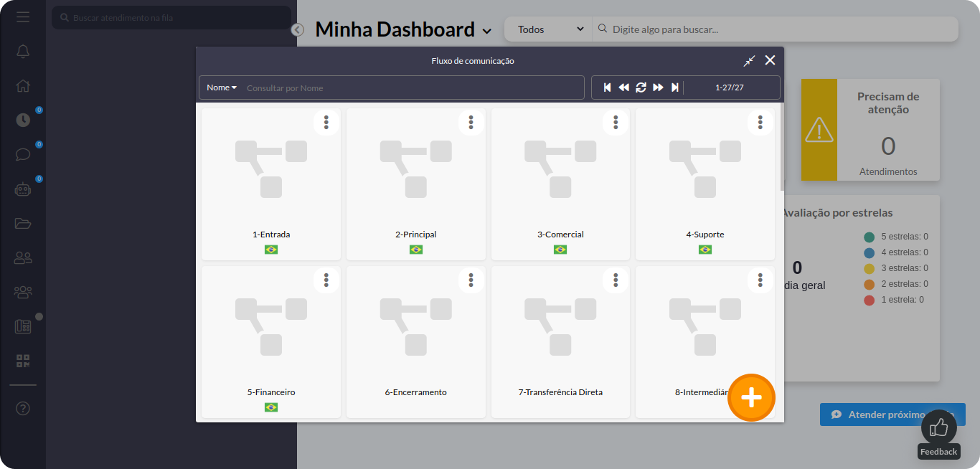The width and height of the screenshot is (980, 469).
Task: Click the Precisam de atenção card title
Action: (x=888, y=103)
